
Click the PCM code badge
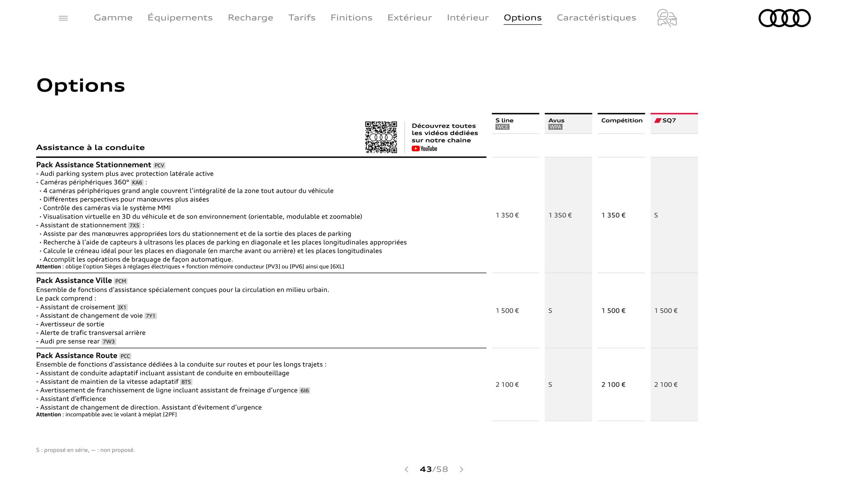120,281
